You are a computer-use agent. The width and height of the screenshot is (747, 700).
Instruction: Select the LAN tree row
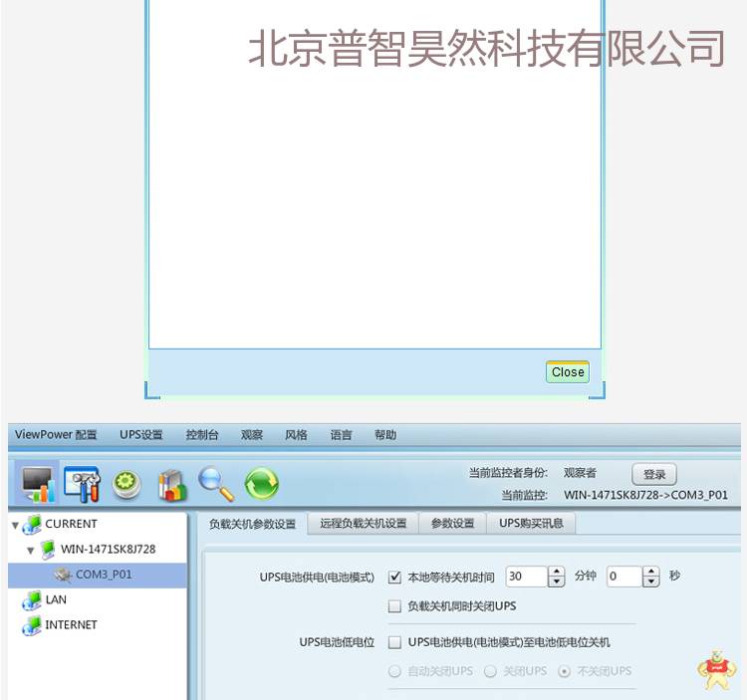[98, 600]
